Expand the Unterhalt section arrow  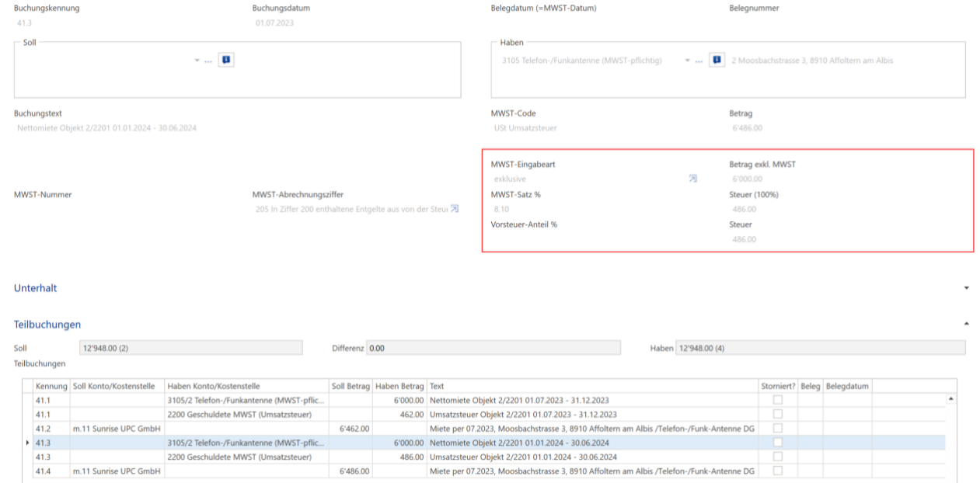966,288
